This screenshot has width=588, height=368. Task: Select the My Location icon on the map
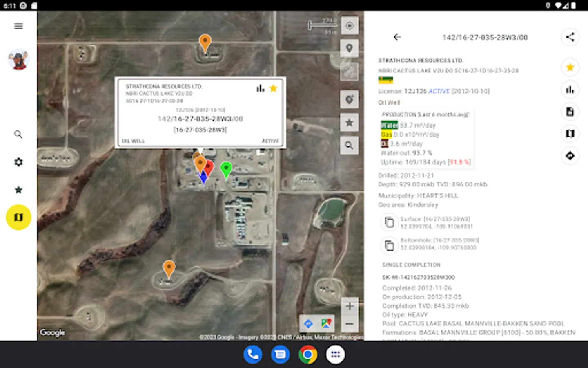tap(349, 25)
